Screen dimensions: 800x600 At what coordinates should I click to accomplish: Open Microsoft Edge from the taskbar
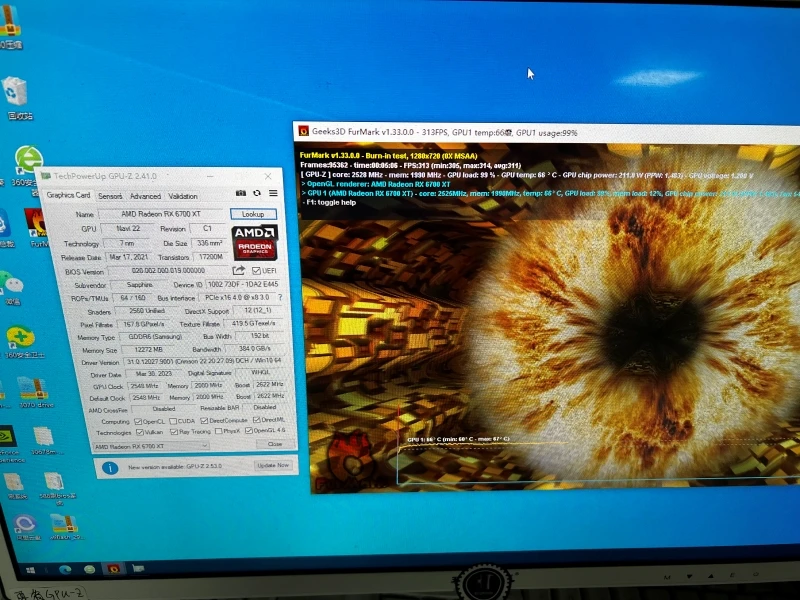click(65, 569)
